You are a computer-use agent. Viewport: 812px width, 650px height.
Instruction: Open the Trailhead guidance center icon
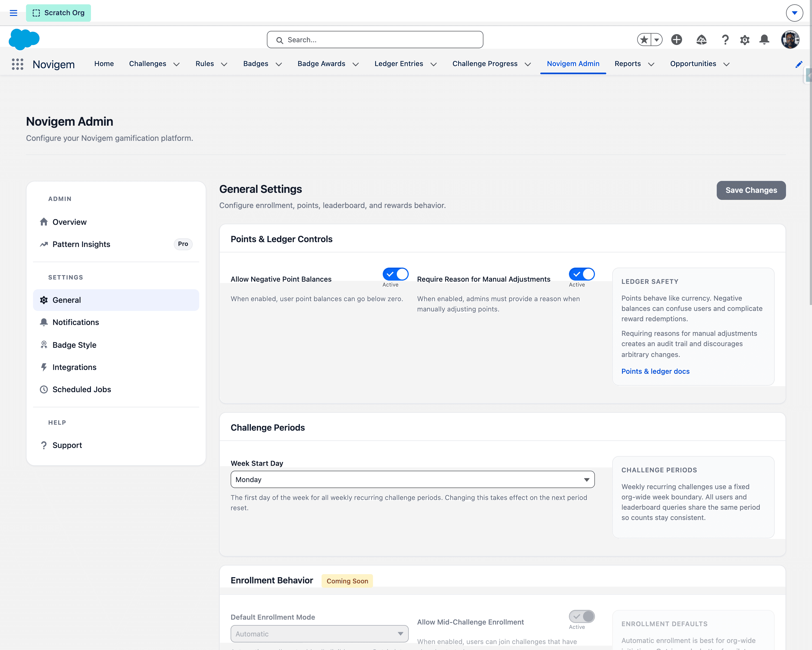click(701, 40)
